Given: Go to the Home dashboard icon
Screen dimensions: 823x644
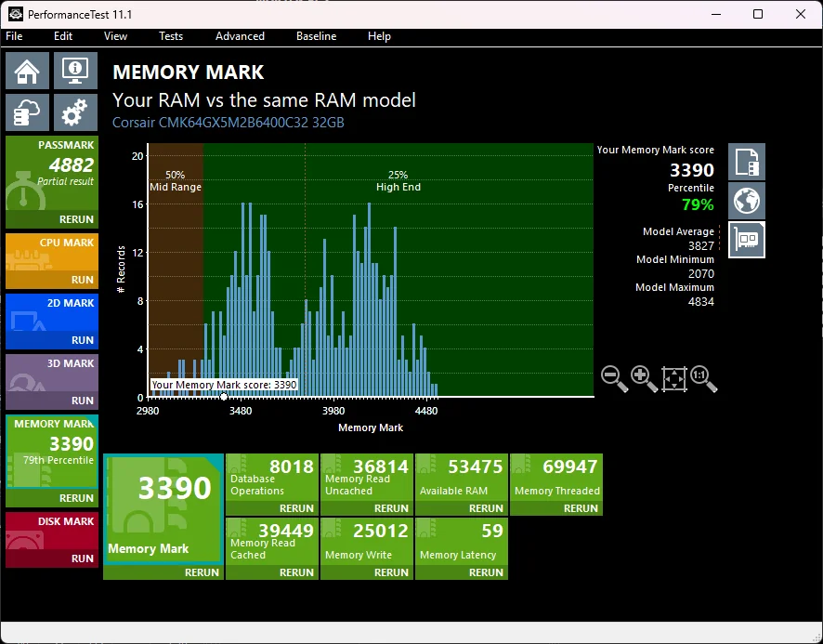Looking at the screenshot, I should tap(27, 71).
